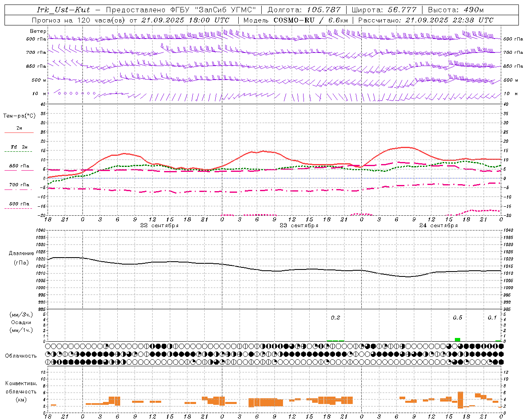
Task: Select the elevation text Высота: 490м
Action: click(456, 10)
